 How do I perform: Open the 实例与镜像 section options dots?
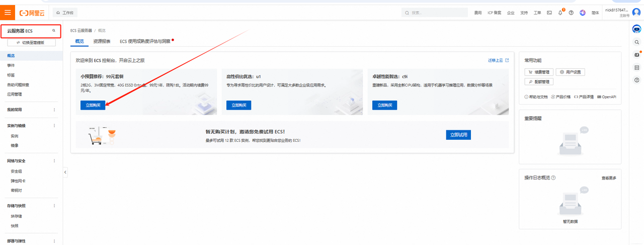click(x=54, y=125)
